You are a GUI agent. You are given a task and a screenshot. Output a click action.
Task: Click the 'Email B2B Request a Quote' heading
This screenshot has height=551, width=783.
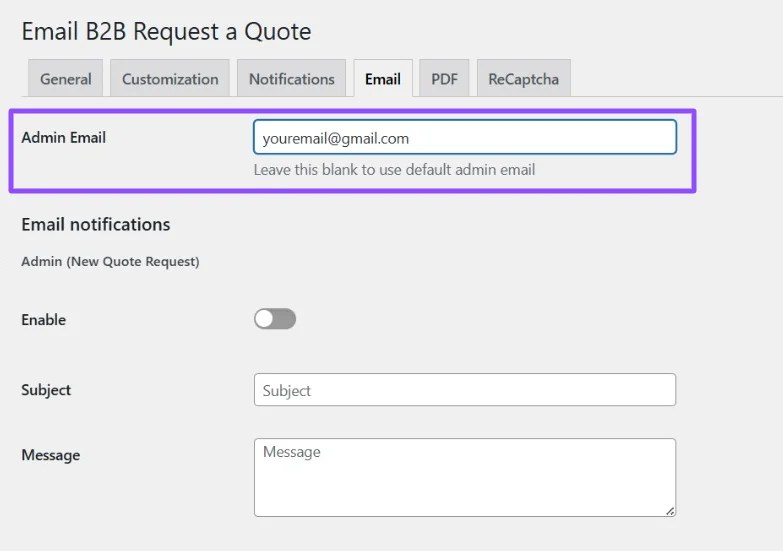[166, 31]
